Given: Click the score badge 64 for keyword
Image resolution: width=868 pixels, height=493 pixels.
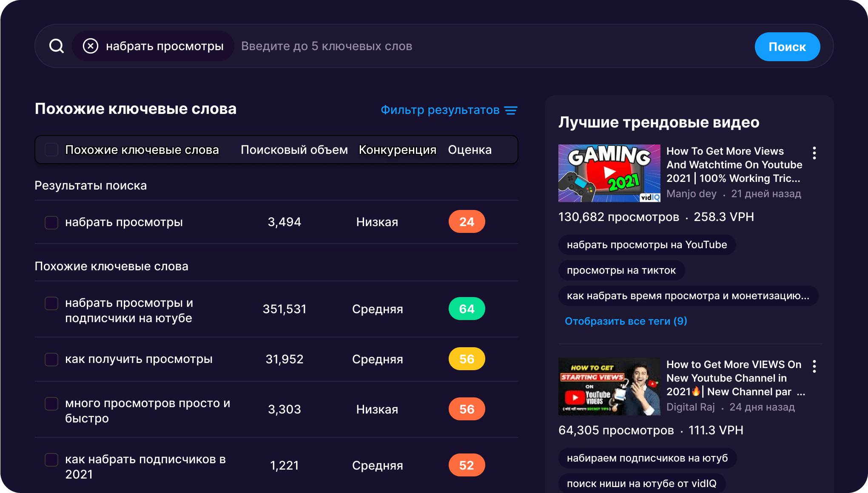Looking at the screenshot, I should [x=468, y=309].
